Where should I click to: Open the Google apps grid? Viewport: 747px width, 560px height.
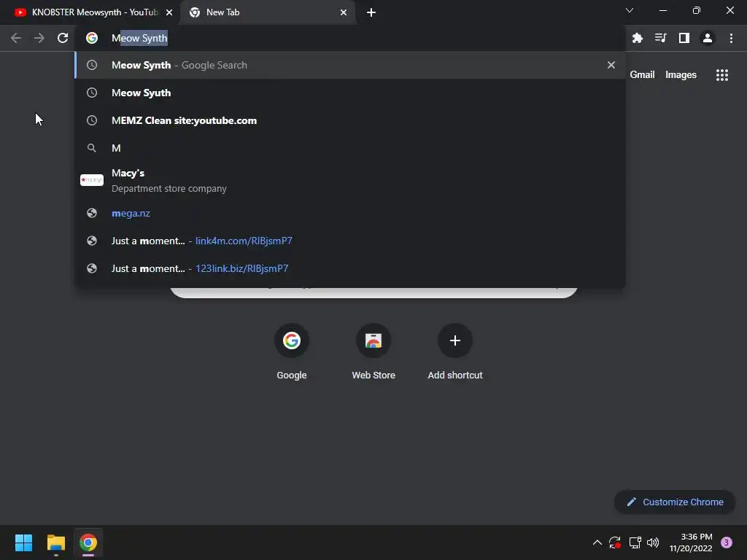pos(722,75)
